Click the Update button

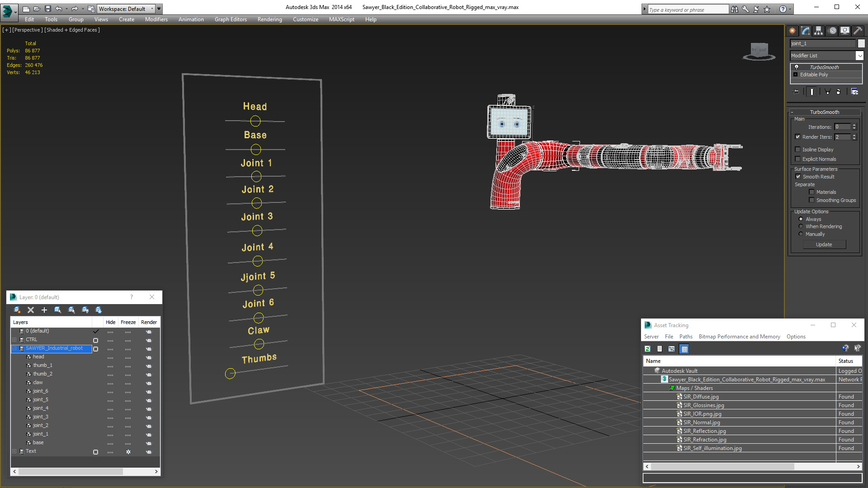pos(824,244)
